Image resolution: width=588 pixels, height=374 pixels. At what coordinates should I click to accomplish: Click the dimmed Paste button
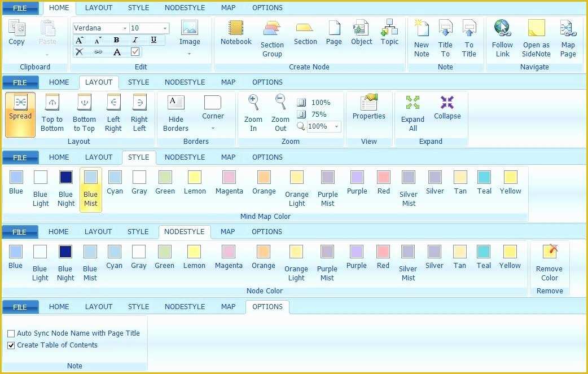47,33
